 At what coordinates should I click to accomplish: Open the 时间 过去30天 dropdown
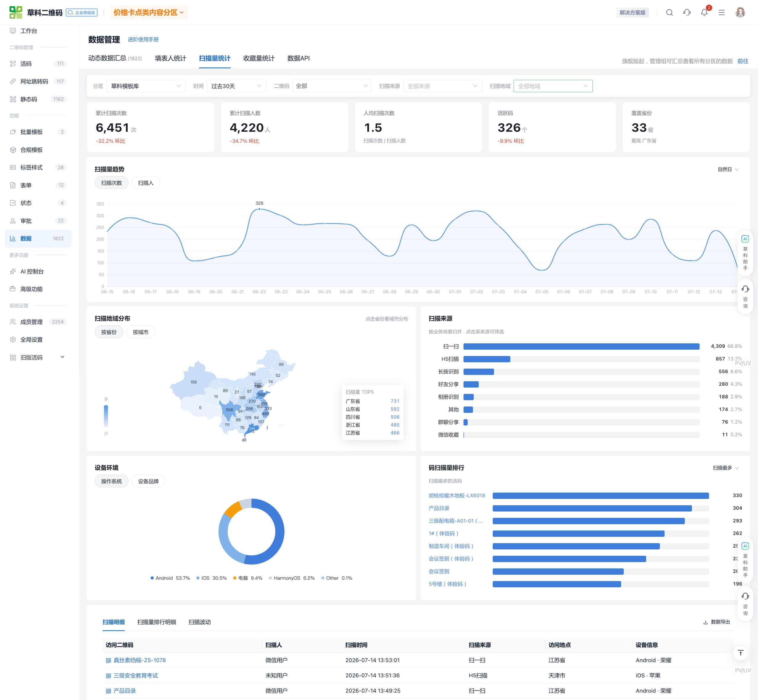[236, 86]
